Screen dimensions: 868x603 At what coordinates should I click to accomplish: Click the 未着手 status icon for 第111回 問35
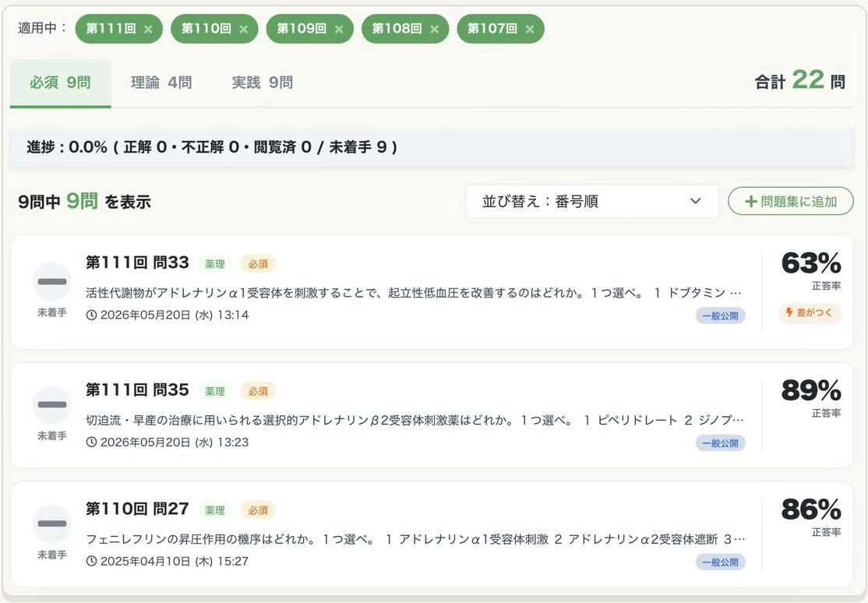[52, 405]
